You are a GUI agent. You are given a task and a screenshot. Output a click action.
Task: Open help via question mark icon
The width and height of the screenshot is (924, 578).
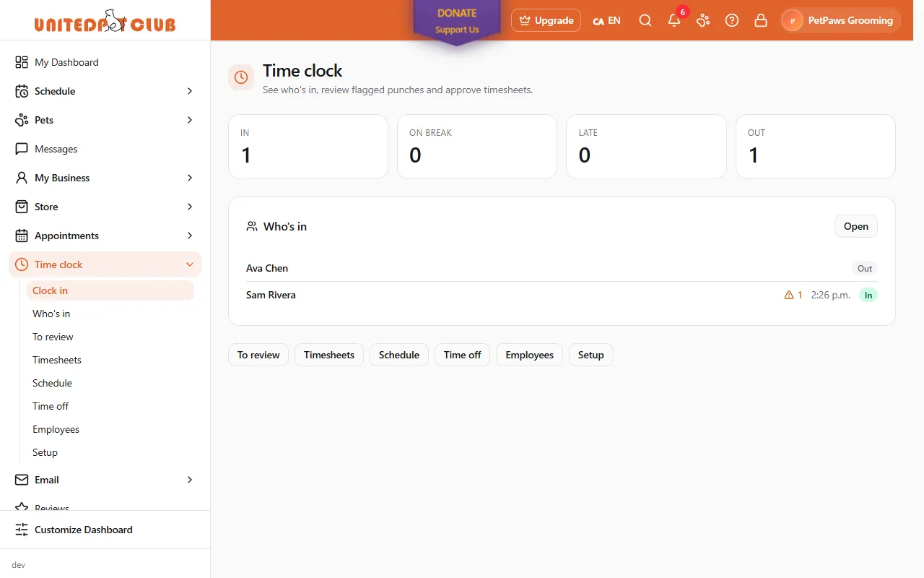(x=732, y=20)
